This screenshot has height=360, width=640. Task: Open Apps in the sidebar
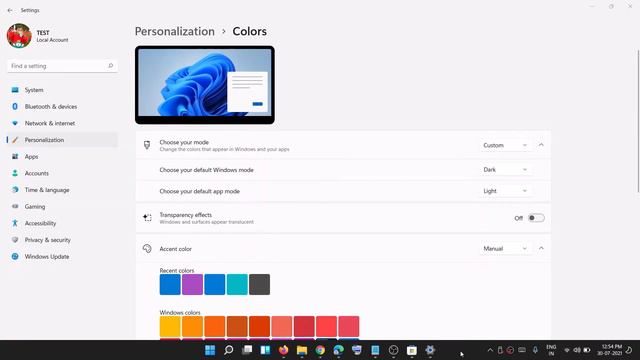[x=62, y=157]
